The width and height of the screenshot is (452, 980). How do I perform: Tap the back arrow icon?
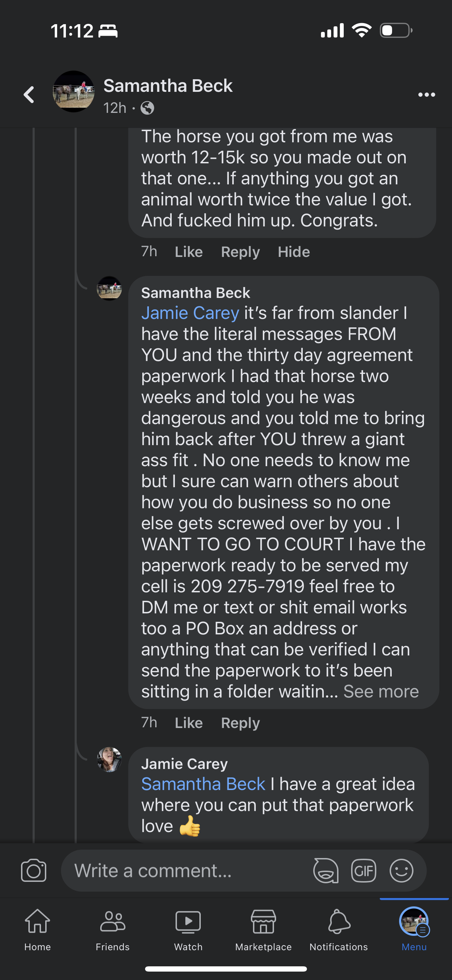(x=29, y=94)
